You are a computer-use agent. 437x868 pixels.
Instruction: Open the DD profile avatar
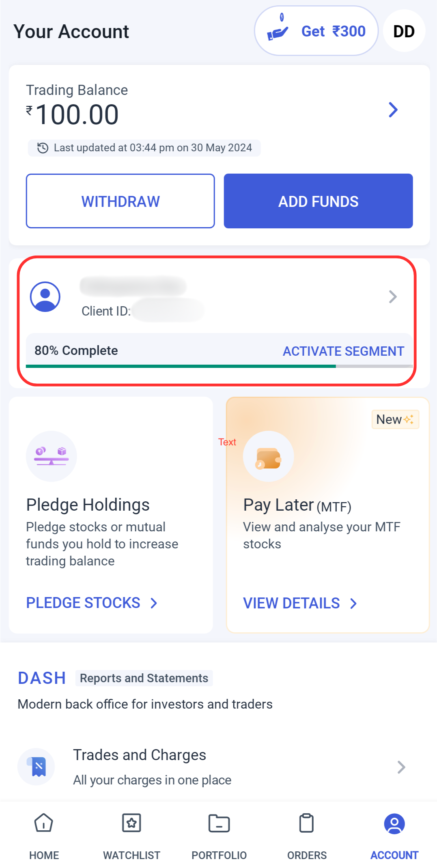[x=404, y=31]
